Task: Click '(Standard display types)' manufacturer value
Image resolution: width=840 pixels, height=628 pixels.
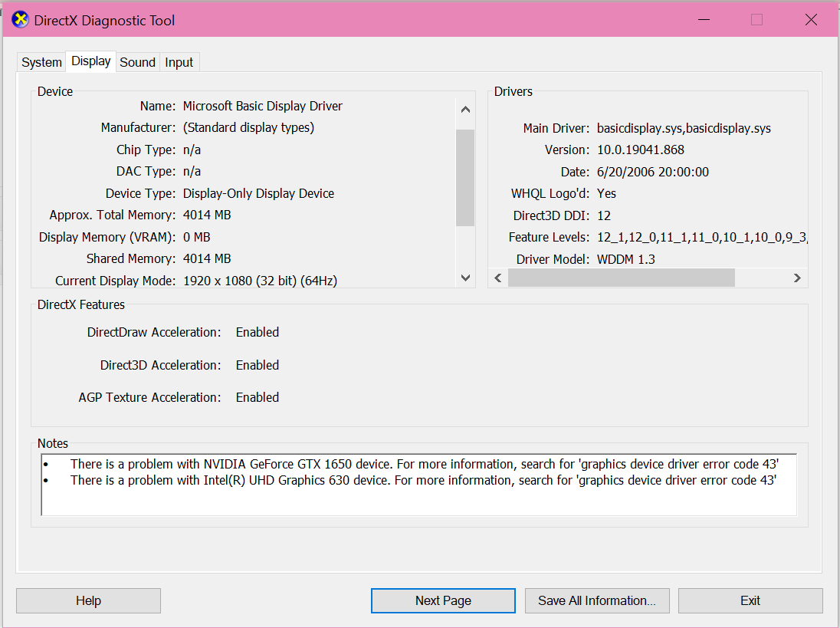Action: click(248, 127)
